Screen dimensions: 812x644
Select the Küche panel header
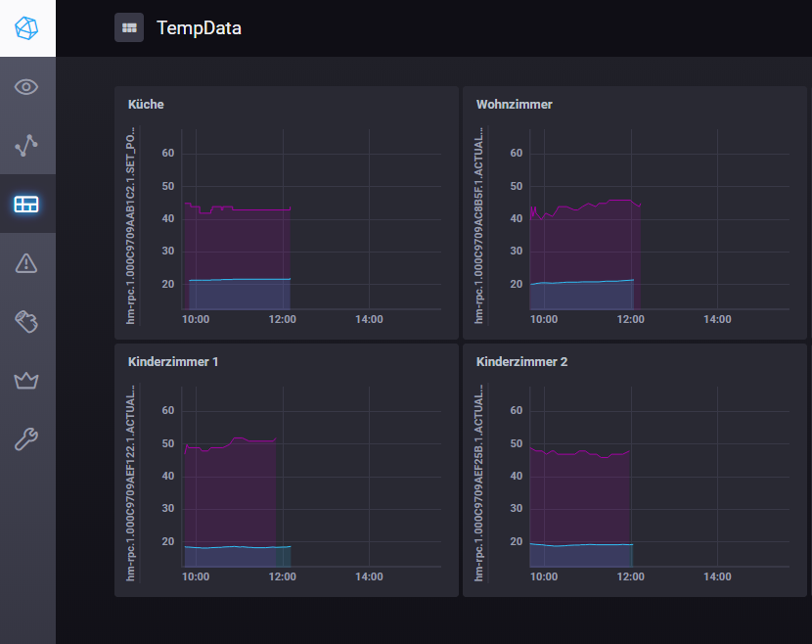[146, 105]
